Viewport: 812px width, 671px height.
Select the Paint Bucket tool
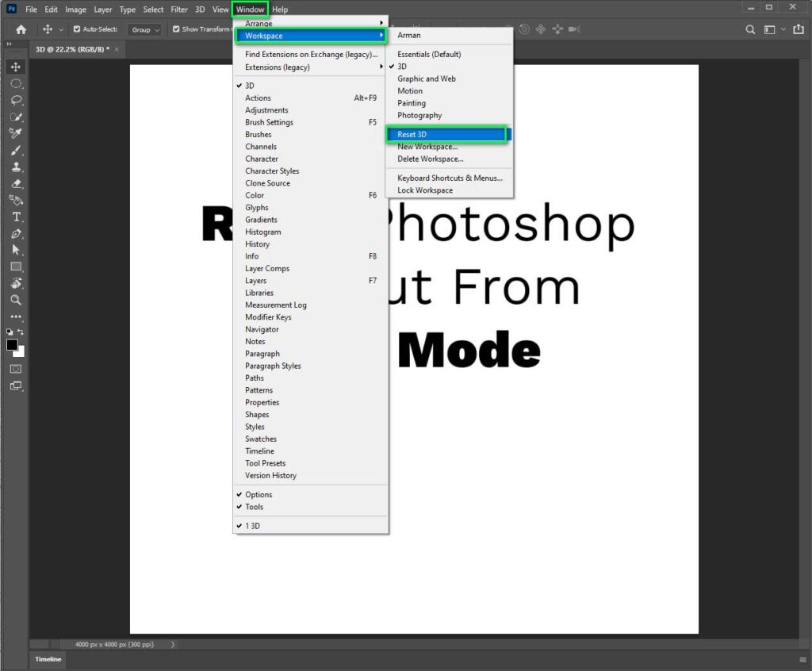click(x=16, y=200)
